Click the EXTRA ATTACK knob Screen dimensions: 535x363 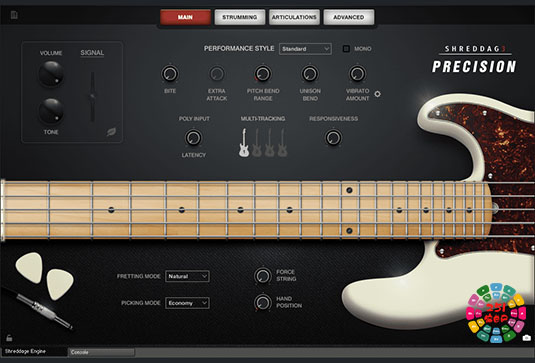point(217,74)
